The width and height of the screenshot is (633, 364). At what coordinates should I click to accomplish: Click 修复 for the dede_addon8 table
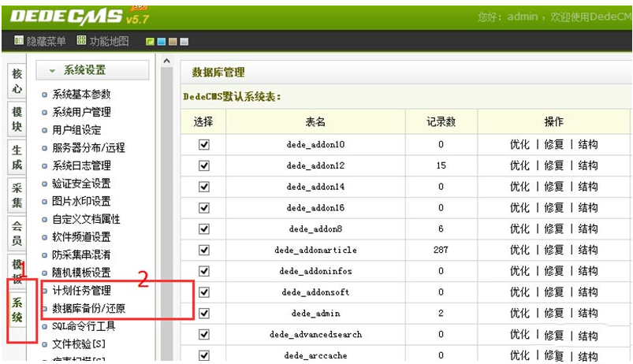point(553,228)
